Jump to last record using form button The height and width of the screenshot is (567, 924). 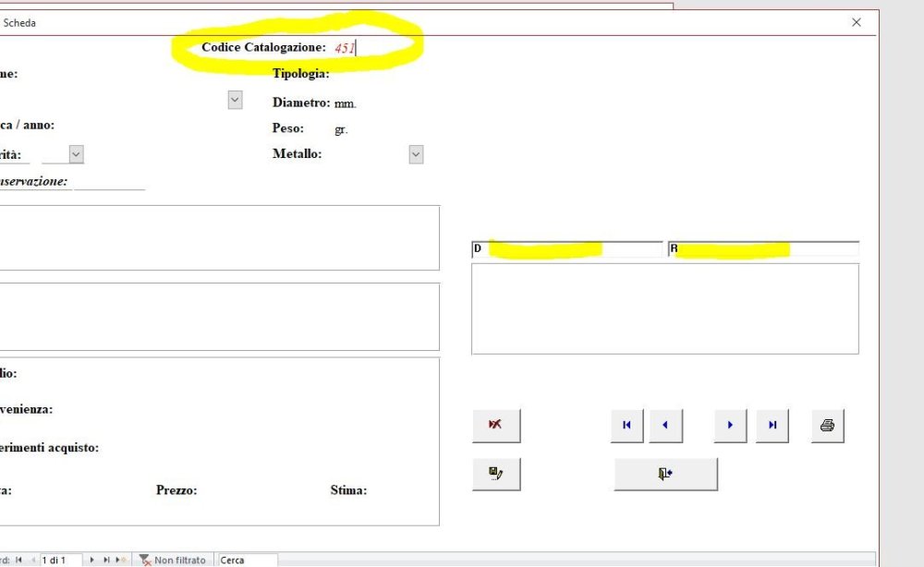[772, 425]
